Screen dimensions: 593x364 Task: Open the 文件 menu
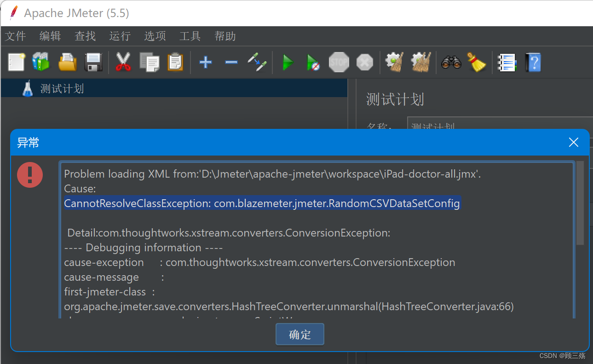[15, 36]
